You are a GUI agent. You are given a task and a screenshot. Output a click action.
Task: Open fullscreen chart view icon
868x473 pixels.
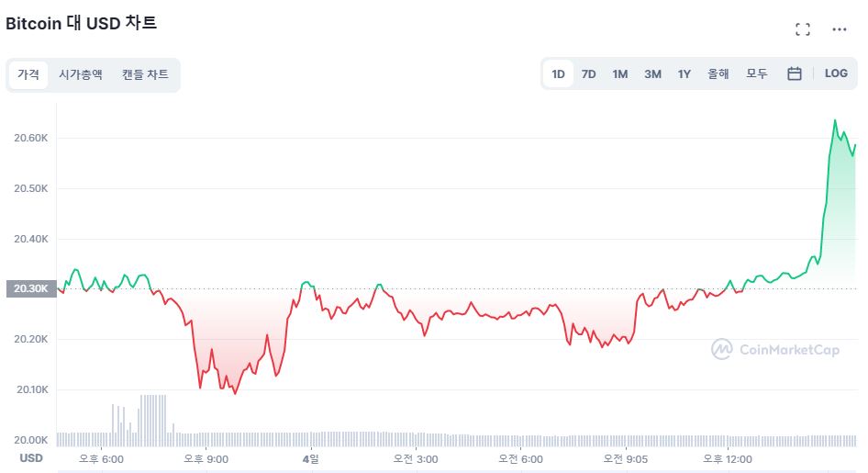point(803,29)
